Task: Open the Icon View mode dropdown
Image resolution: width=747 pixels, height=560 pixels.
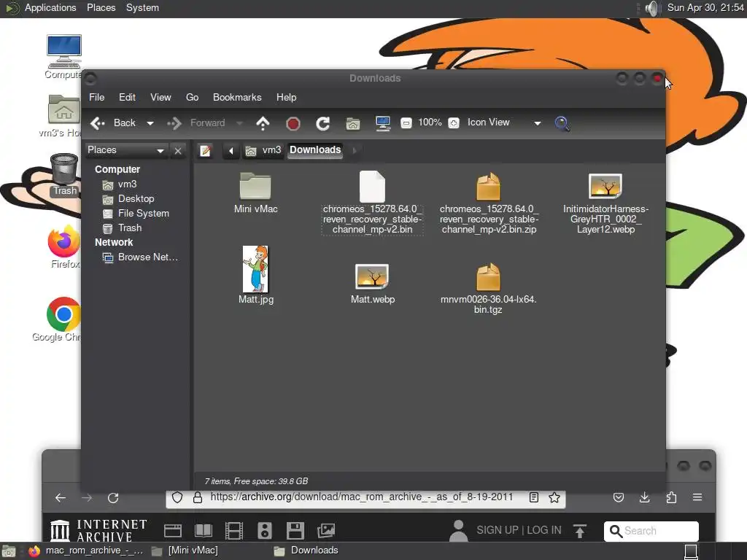Action: [x=504, y=122]
